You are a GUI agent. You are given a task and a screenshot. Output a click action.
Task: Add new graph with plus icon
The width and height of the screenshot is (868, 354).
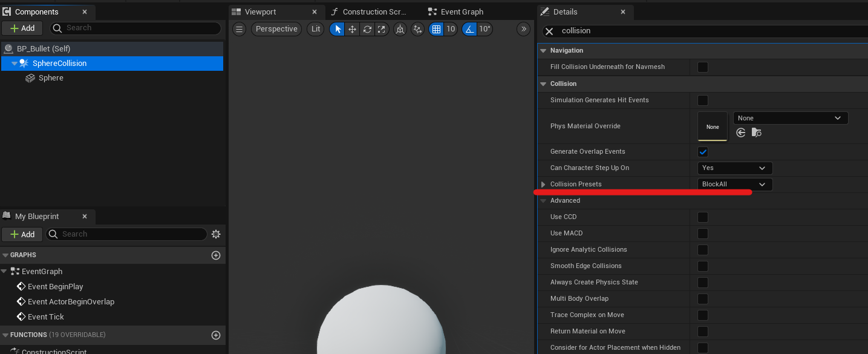pos(216,255)
